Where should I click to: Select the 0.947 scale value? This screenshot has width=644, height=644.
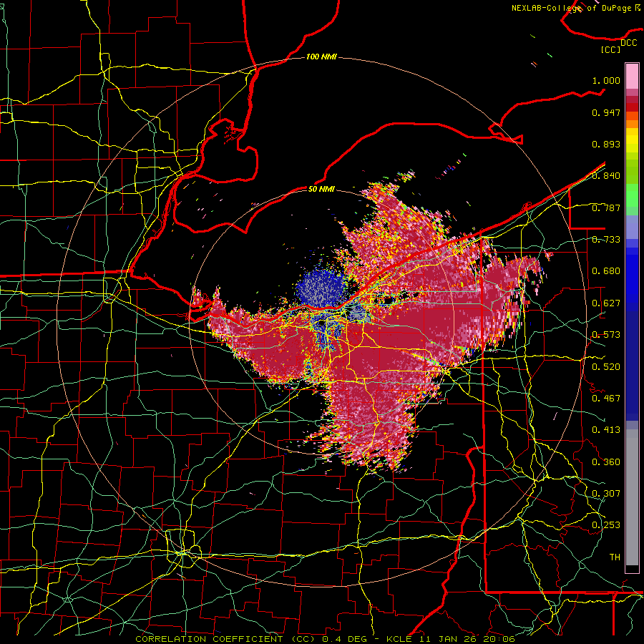click(606, 112)
